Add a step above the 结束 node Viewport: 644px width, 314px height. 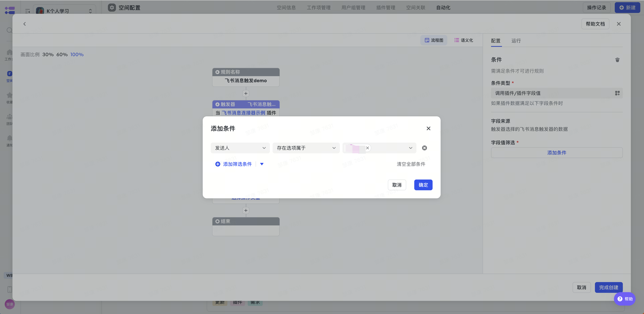(246, 210)
